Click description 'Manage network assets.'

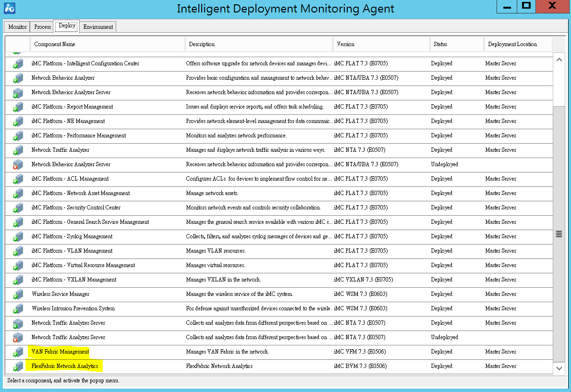click(212, 193)
